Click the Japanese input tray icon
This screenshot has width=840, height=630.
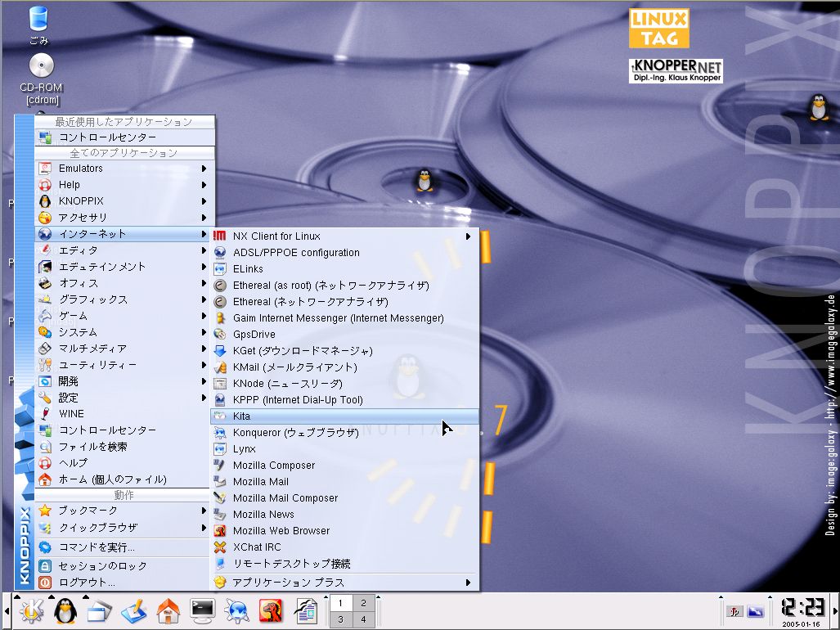734,611
